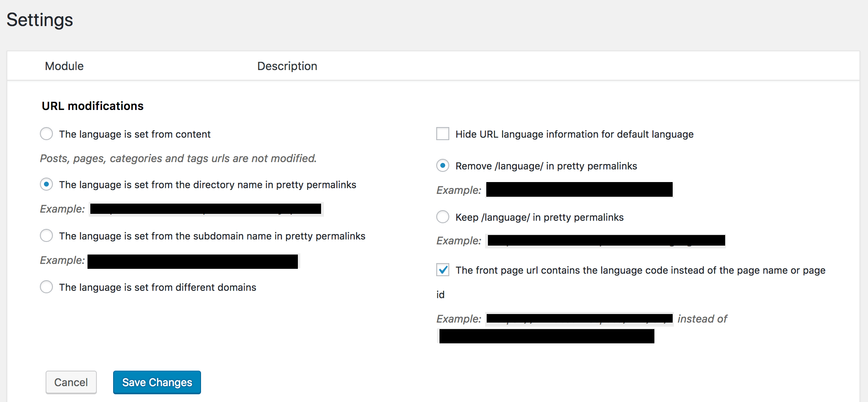This screenshot has width=868, height=402.
Task: Click 'Posts, pages, categories and tags urls' note
Action: click(178, 158)
